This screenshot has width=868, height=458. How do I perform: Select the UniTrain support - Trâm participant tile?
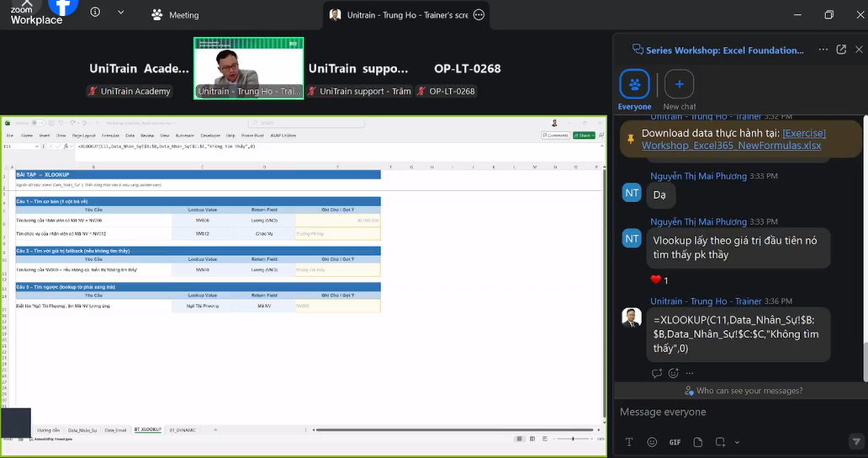pos(358,68)
